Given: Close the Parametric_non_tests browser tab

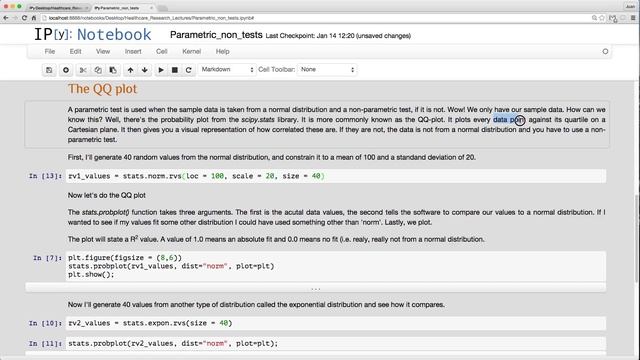Looking at the screenshot, I should point(151,8).
